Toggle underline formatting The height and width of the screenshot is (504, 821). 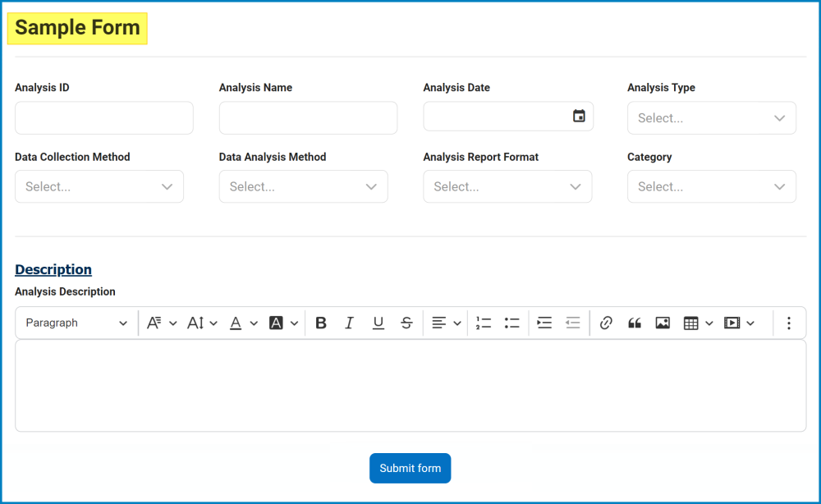pyautogui.click(x=378, y=323)
